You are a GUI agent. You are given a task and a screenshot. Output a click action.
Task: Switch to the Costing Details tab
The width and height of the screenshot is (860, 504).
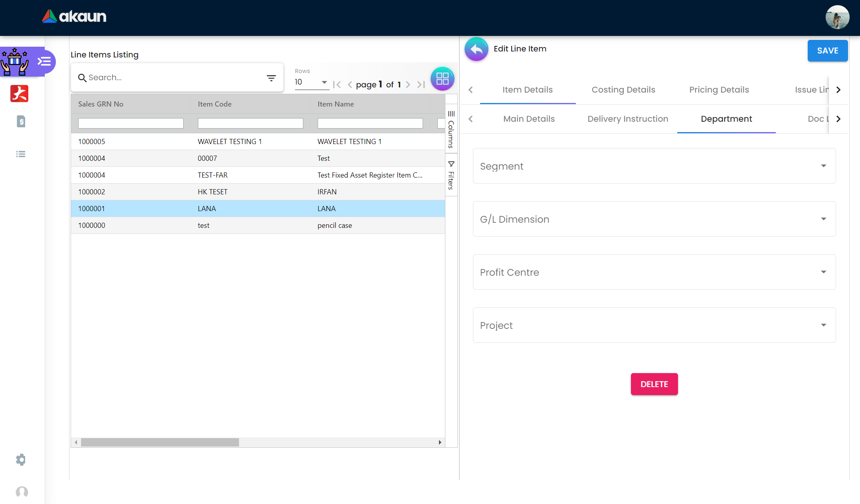click(x=623, y=90)
